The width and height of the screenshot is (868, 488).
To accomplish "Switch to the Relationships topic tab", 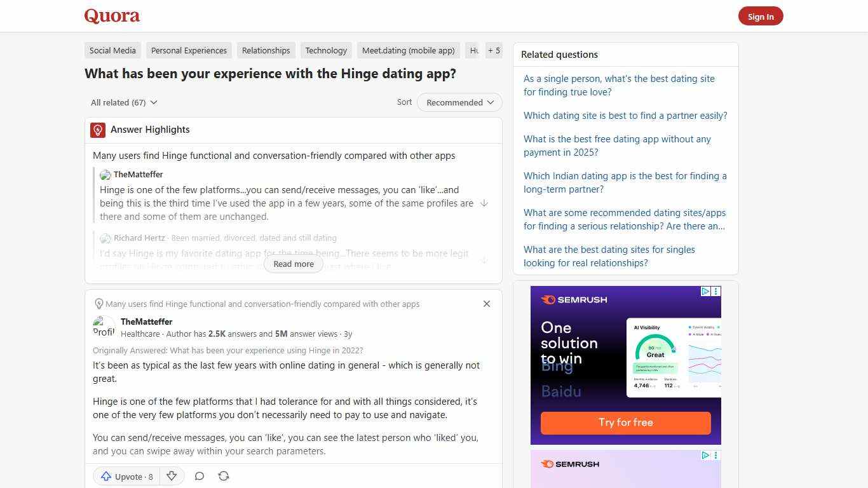I will pyautogui.click(x=266, y=50).
